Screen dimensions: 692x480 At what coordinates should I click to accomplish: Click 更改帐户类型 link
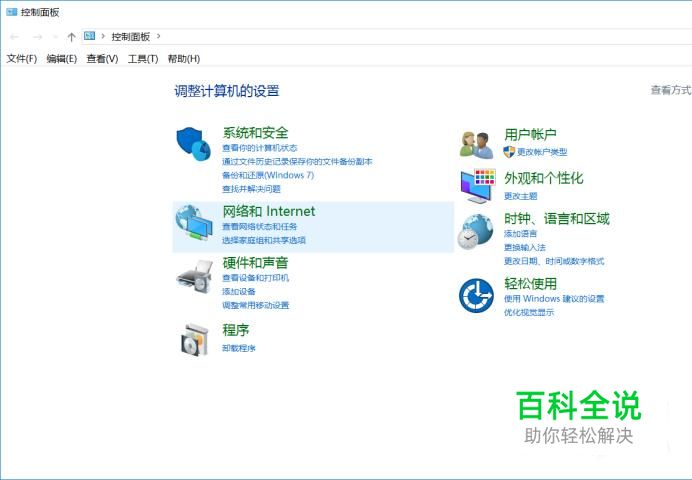[542, 152]
